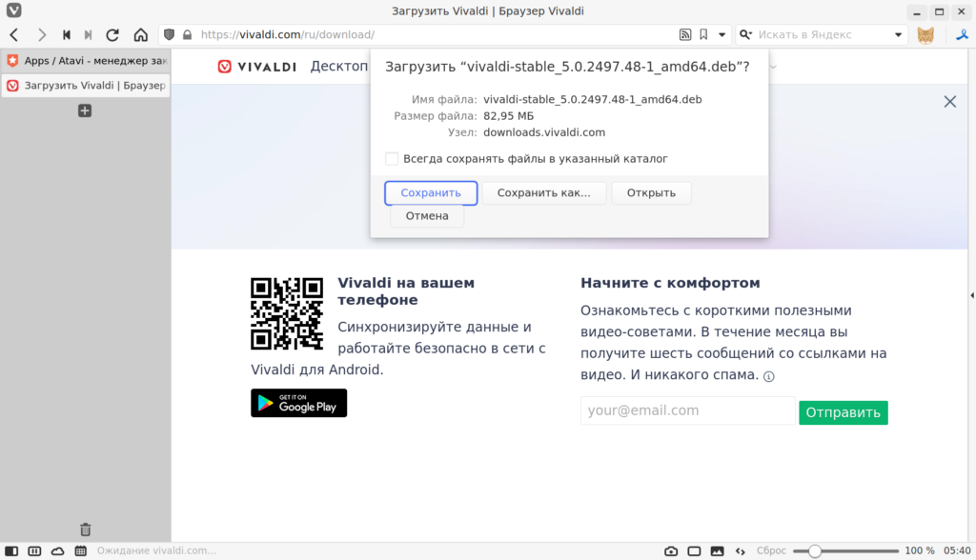Capture page with camera icon
This screenshot has height=560, width=976.
coord(671,550)
